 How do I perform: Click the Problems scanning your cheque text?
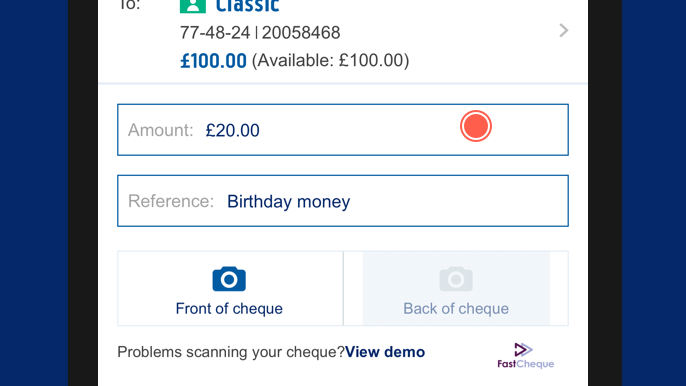click(231, 352)
